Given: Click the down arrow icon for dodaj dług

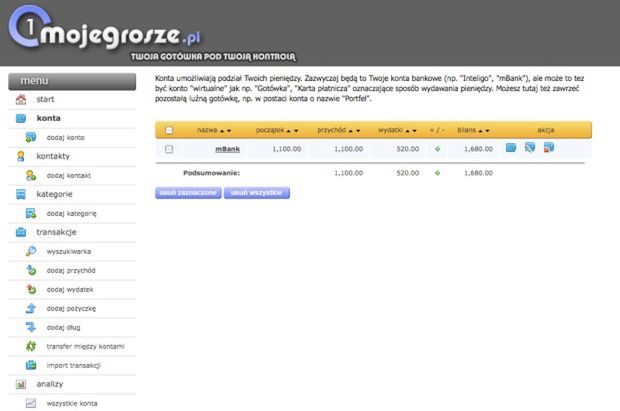Looking at the screenshot, I should click(x=31, y=327).
